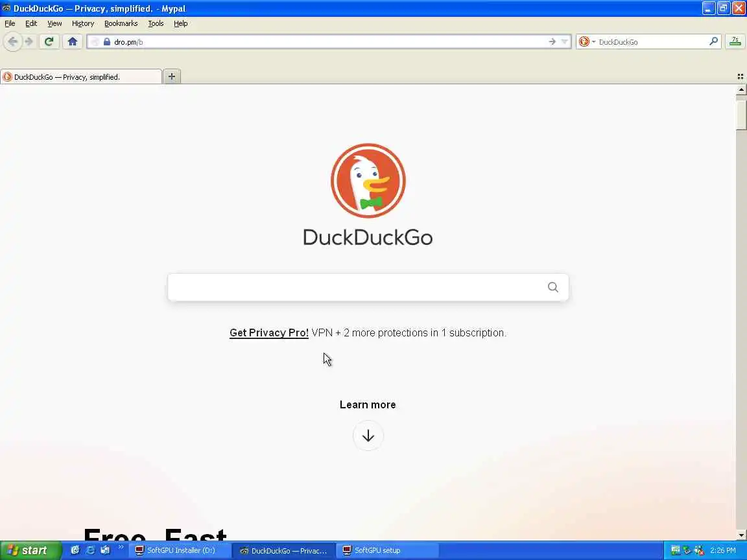Viewport: 747px width, 560px height.
Task: Click the first system tray icon
Action: (675, 550)
